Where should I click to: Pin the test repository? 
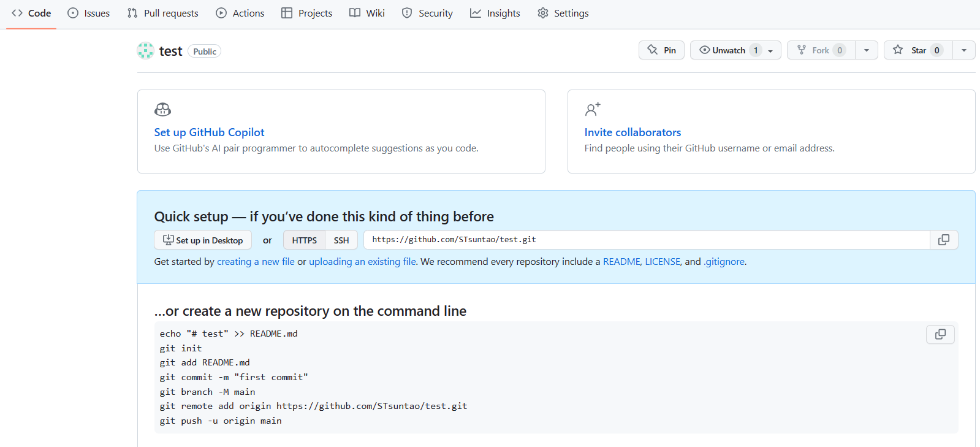[662, 50]
